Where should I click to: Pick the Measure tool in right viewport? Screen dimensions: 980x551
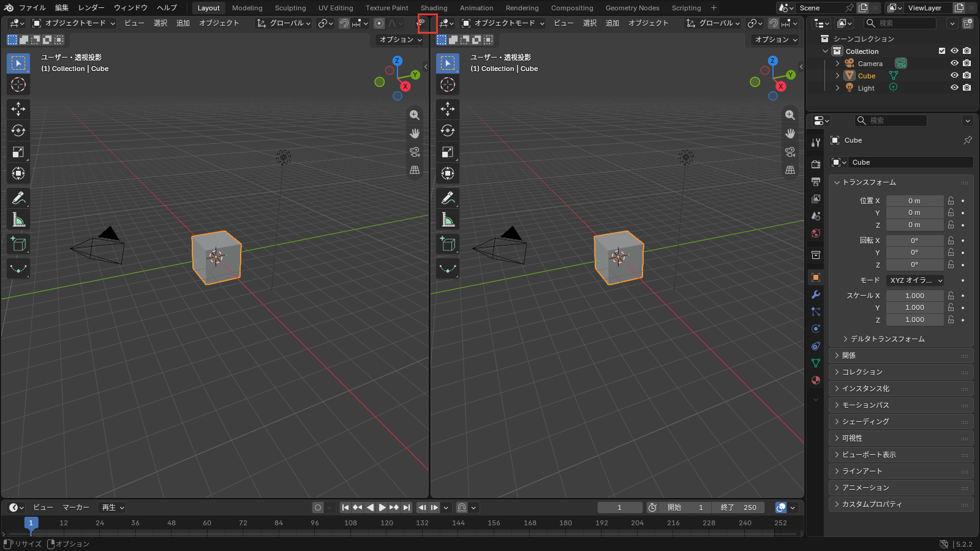click(x=448, y=219)
